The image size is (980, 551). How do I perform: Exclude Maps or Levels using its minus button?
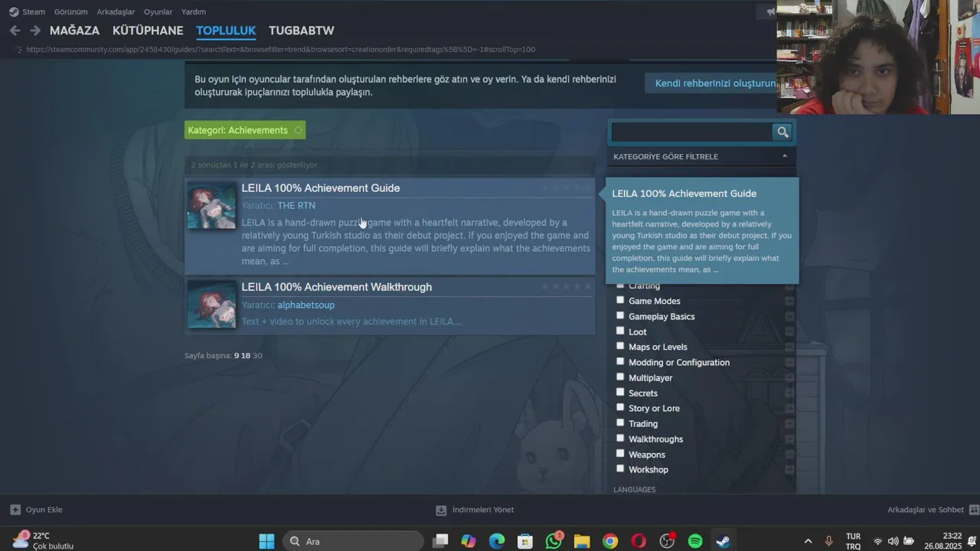click(789, 347)
